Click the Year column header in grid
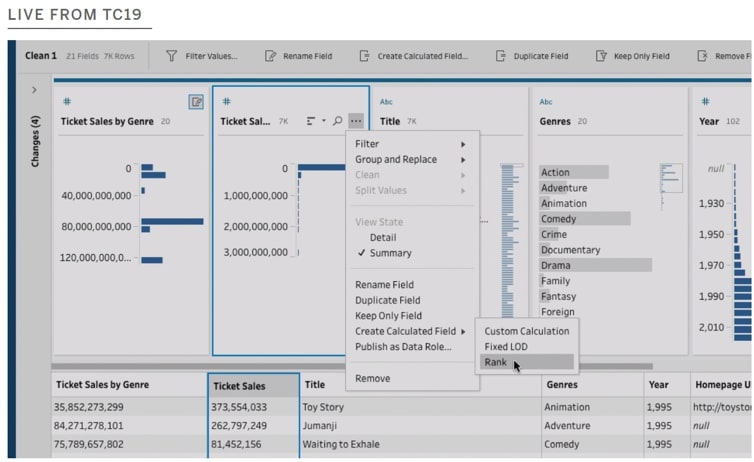This screenshot has height=462, width=754. tap(658, 385)
